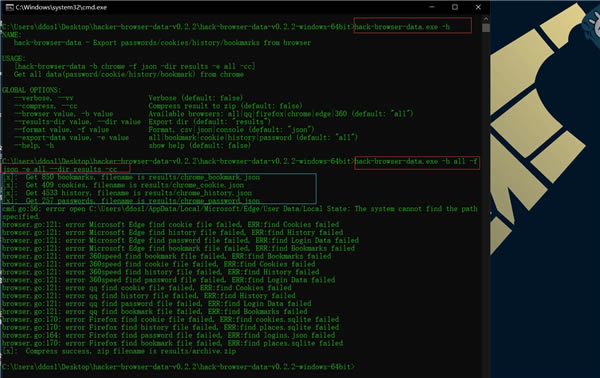
Task: Click '360speed find bookmark file failed' line
Action: point(166,256)
